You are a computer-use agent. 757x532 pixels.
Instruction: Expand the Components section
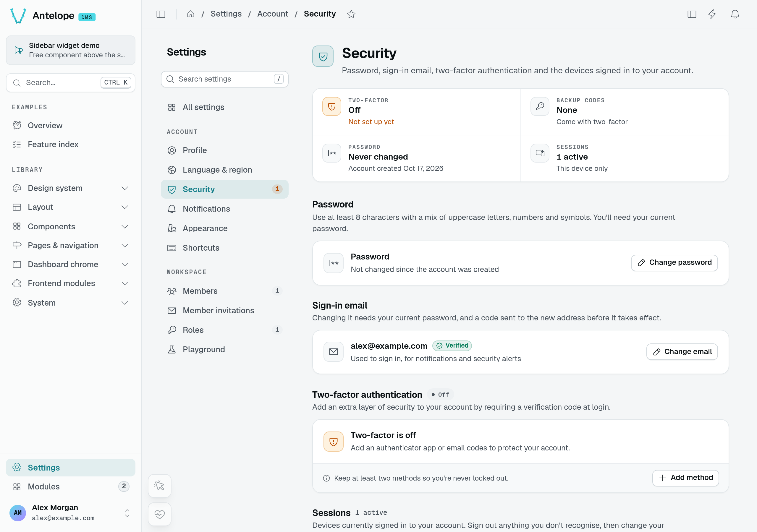point(71,226)
